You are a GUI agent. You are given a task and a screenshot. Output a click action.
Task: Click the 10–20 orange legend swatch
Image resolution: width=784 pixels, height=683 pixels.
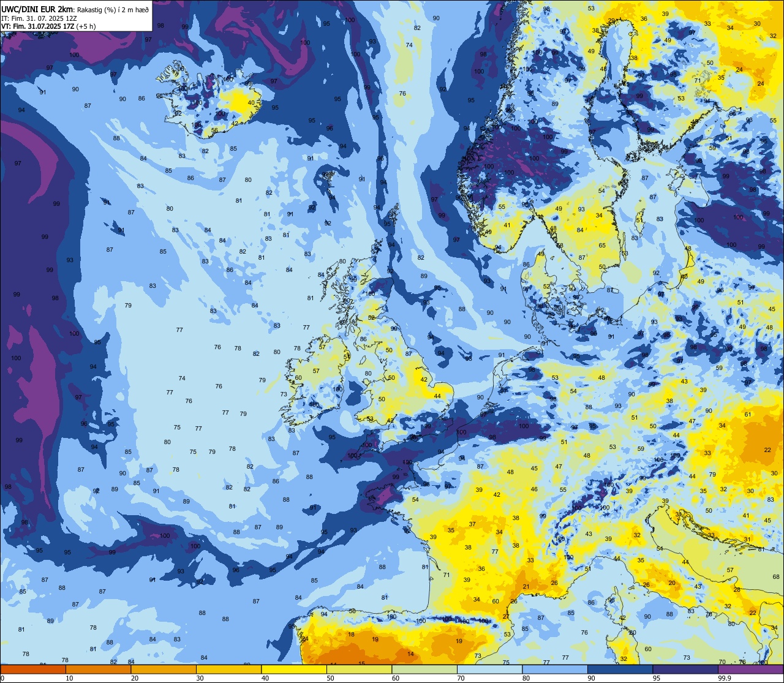click(x=98, y=669)
